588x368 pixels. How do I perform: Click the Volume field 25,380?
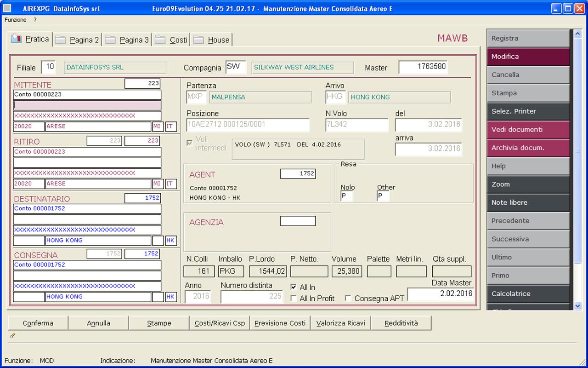[x=347, y=271]
